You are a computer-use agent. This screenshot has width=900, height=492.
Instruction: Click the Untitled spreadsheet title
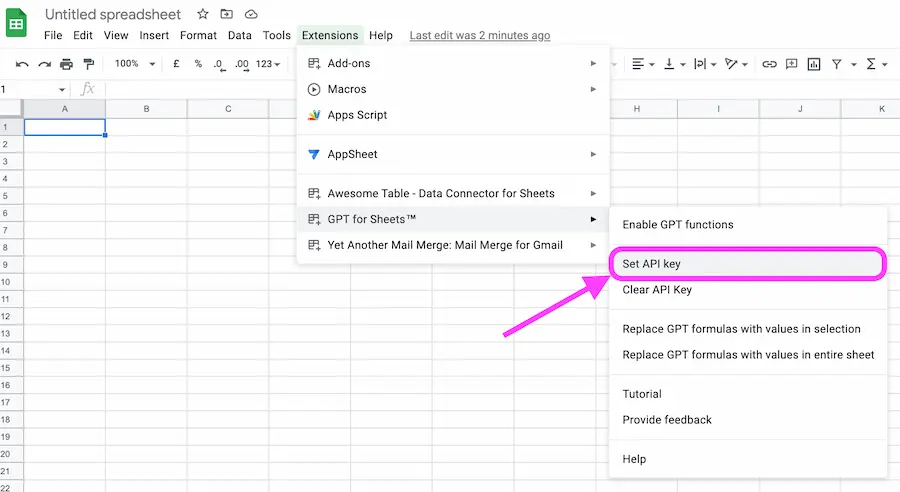coord(113,14)
